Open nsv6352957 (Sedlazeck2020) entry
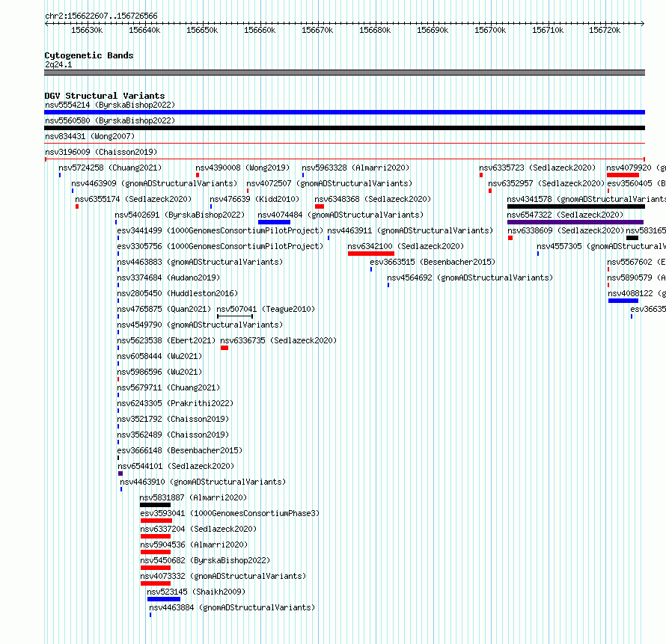The width and height of the screenshot is (666, 644). [546, 183]
